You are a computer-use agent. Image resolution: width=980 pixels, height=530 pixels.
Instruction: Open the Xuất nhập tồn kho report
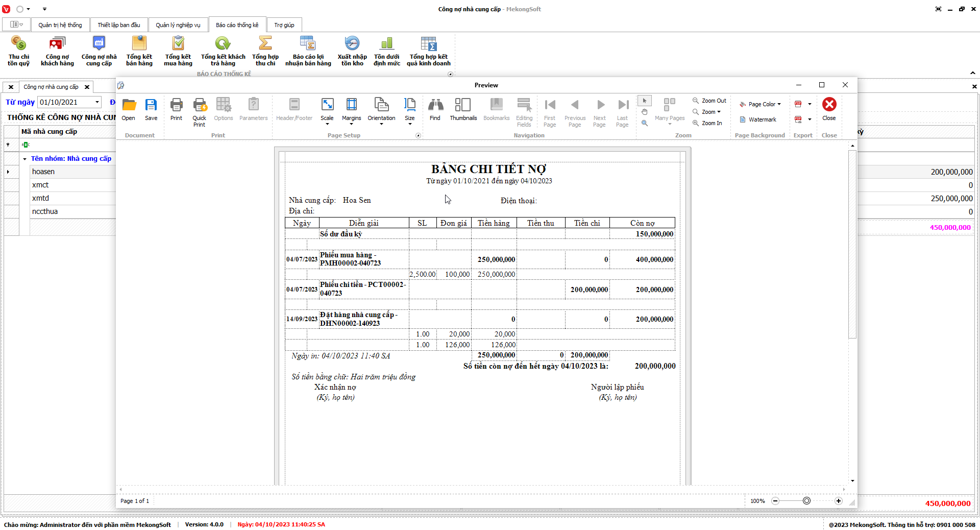coord(352,51)
